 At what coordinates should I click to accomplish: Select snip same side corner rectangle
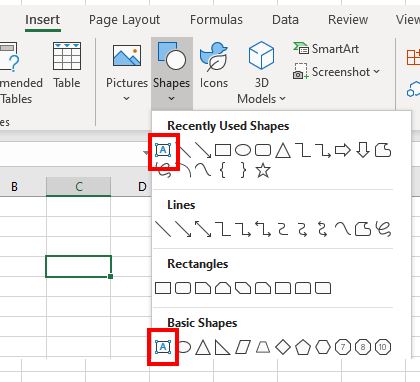223,288
